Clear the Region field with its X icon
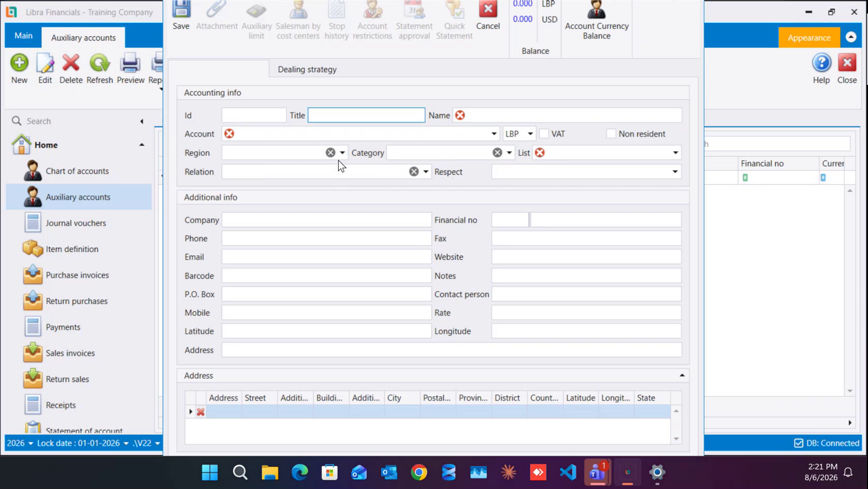This screenshot has height=489, width=868. 330,152
